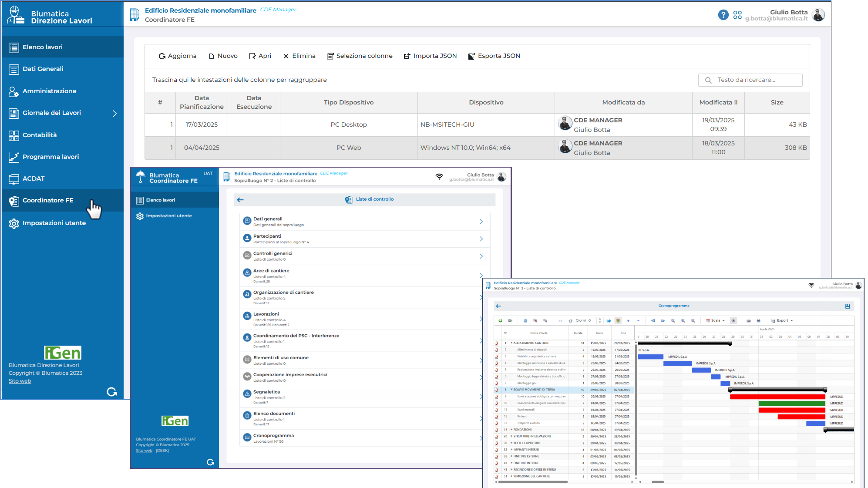The image size is (868, 488).
Task: Click the printer icon in the Gantt toolbar
Action: pyautogui.click(x=758, y=321)
